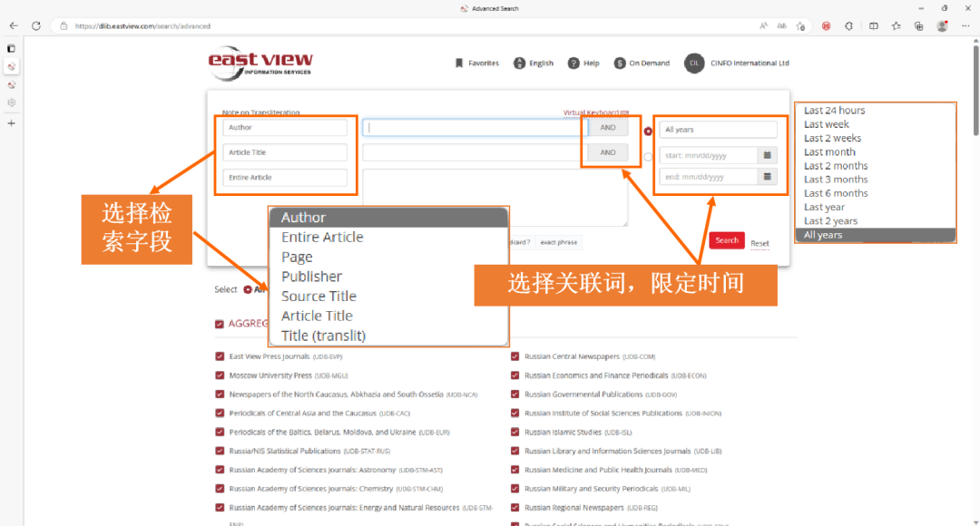Switch to the second East View vertical tab

tap(11, 85)
